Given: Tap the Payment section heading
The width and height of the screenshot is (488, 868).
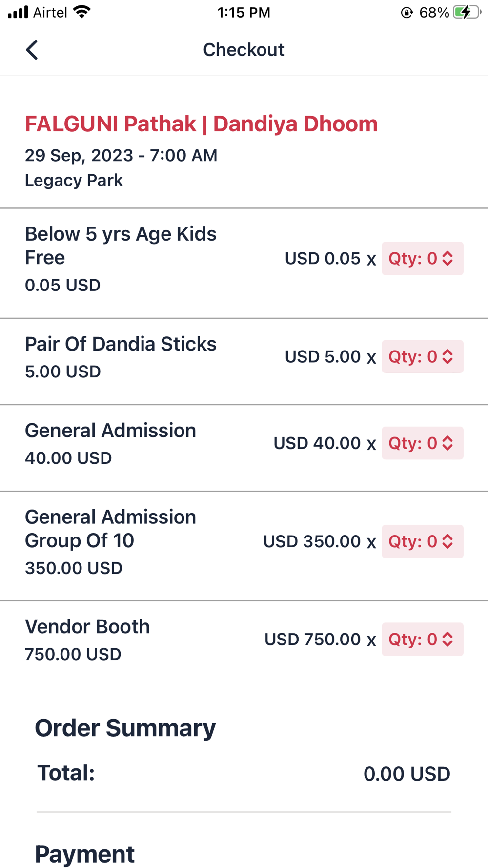Looking at the screenshot, I should (x=84, y=854).
